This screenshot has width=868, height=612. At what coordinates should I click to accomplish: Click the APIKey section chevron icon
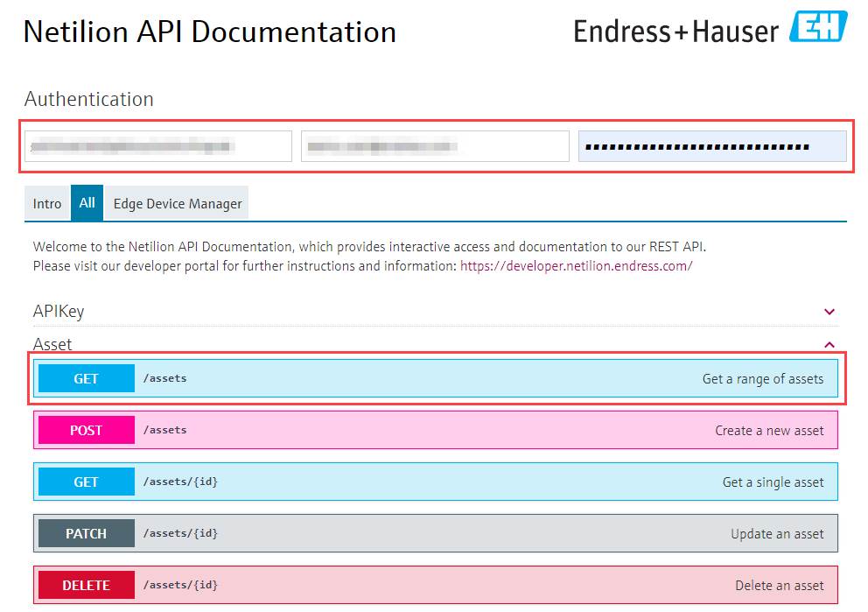829,312
